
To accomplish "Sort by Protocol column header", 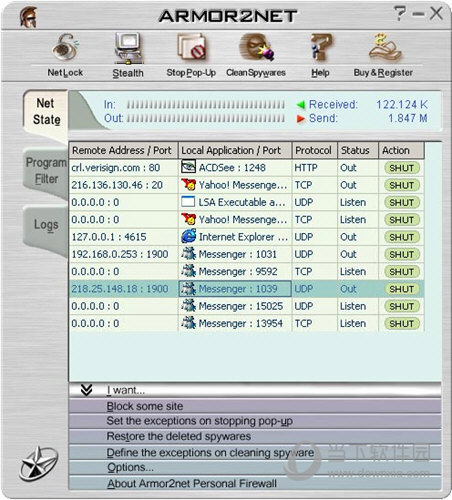I will pyautogui.click(x=315, y=150).
